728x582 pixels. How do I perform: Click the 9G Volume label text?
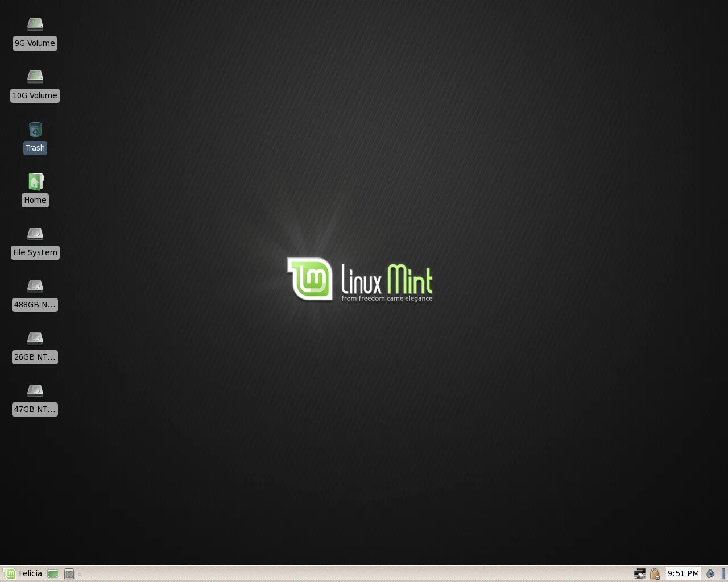[35, 43]
